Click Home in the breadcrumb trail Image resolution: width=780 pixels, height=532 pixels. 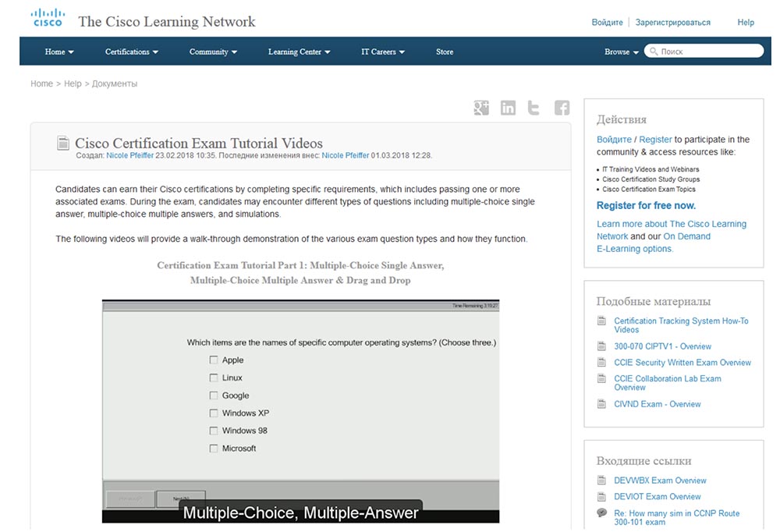(42, 83)
